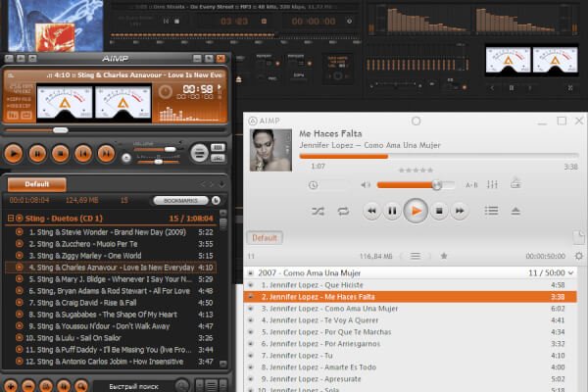Click the radio capture icon in light player
The height and width of the screenshot is (392, 588).
(x=515, y=183)
